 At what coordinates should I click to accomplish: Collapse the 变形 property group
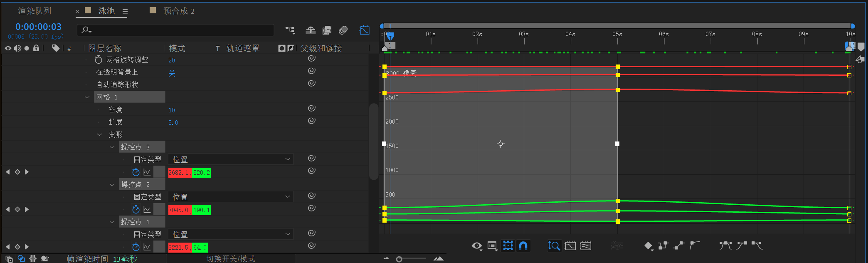pos(99,134)
